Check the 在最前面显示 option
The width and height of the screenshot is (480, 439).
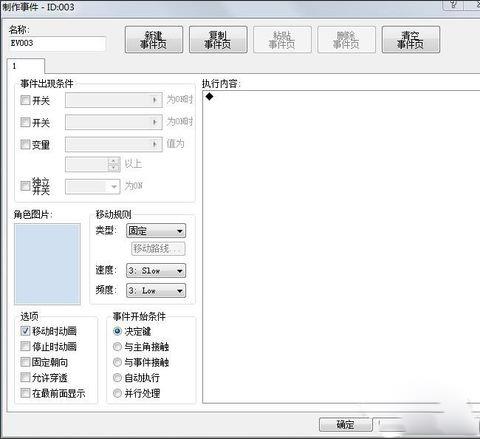click(x=25, y=393)
